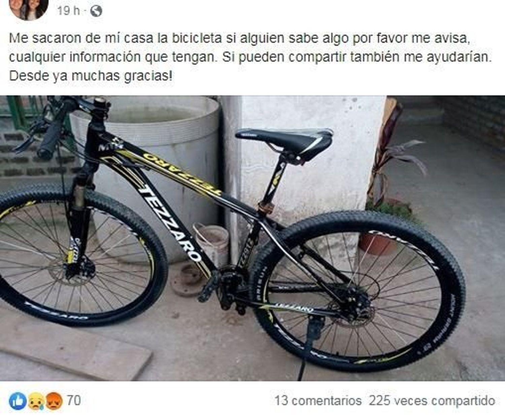505x420 pixels.
Task: Click the bicycle's black saddle in photo
Action: [285, 141]
